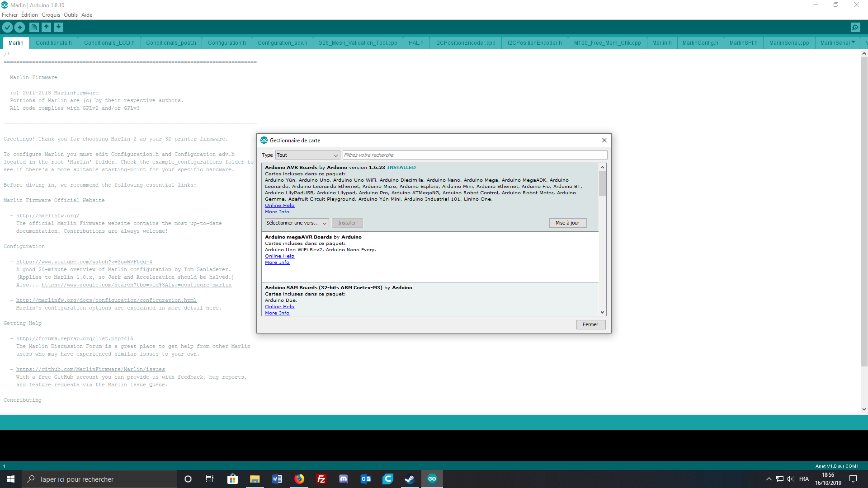868x488 pixels.
Task: Click the Installer button
Action: (x=347, y=223)
